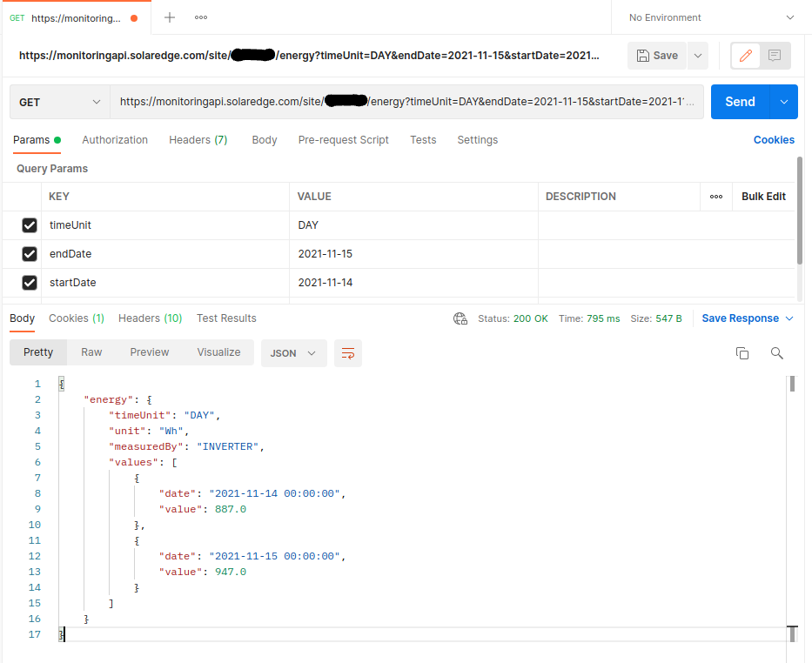
Task: Open query params ellipsis next to Bulk Edit
Action: coord(716,197)
